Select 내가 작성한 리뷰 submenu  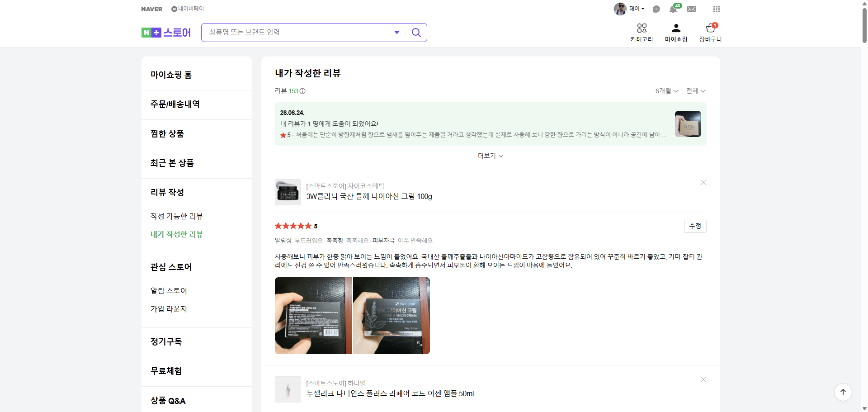click(177, 234)
